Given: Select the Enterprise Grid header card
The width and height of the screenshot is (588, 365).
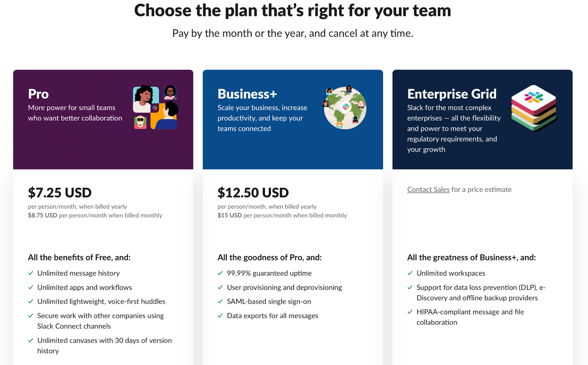Looking at the screenshot, I should coord(483,120).
